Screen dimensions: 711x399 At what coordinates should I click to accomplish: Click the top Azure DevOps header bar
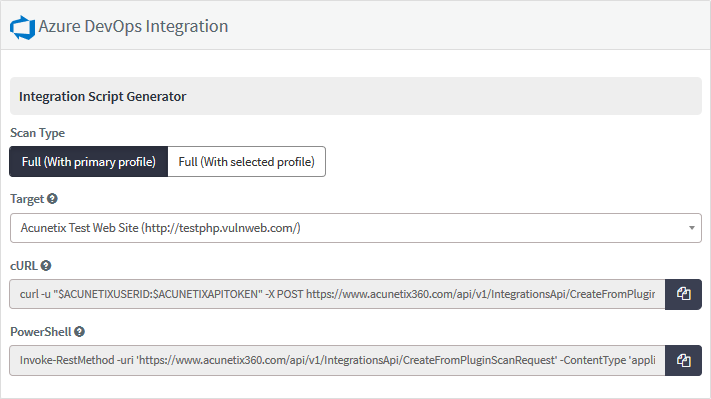tap(356, 25)
